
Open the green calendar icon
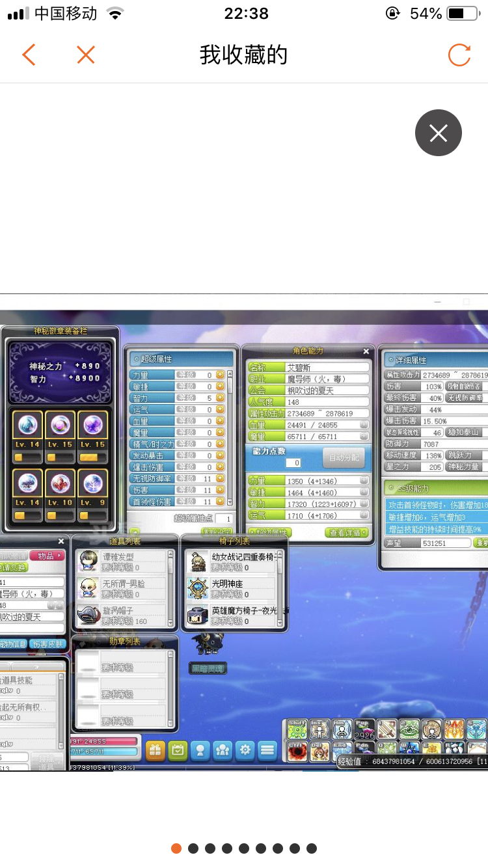click(178, 750)
